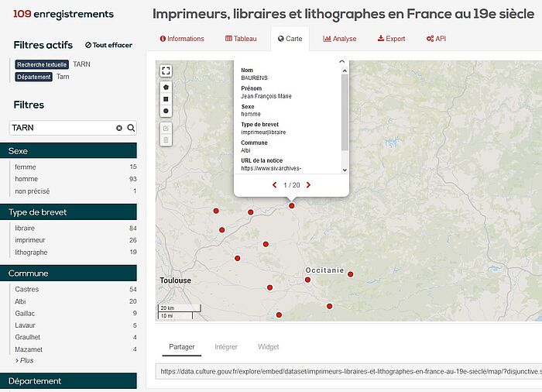Click the popup scroll up arrow
The height and width of the screenshot is (392, 542).
click(x=345, y=70)
